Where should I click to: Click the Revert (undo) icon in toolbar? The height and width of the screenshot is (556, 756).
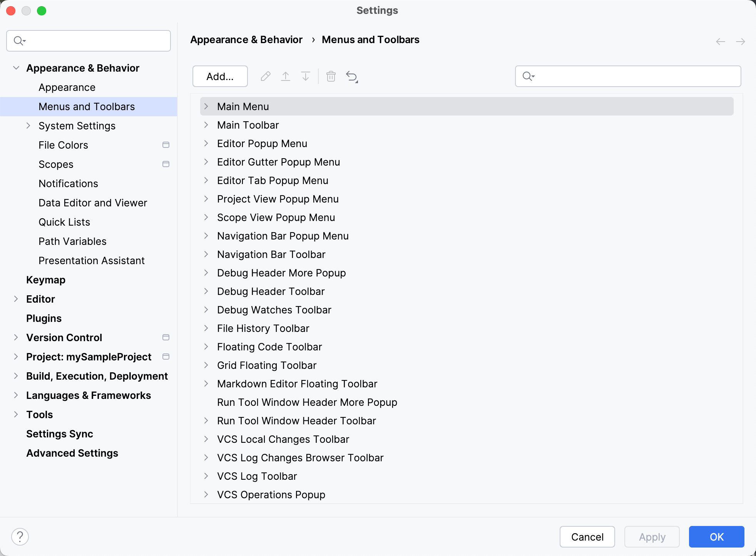[x=352, y=76]
